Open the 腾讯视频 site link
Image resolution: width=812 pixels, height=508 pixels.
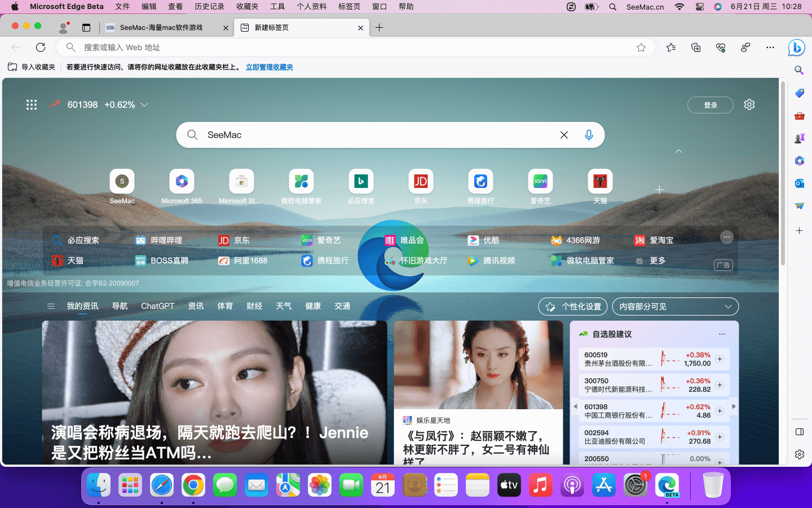click(x=491, y=261)
